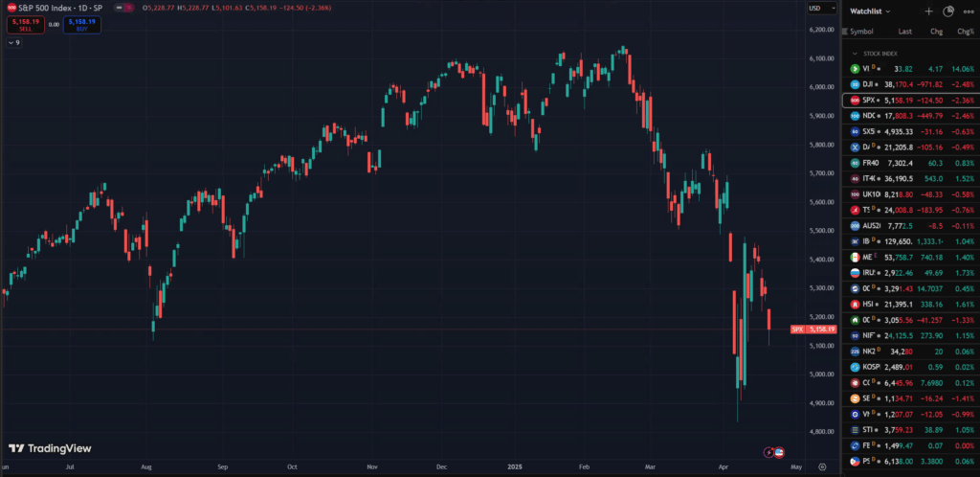Select the KOSPI watchlist row
Image resolution: width=980 pixels, height=477 pixels.
tap(911, 367)
